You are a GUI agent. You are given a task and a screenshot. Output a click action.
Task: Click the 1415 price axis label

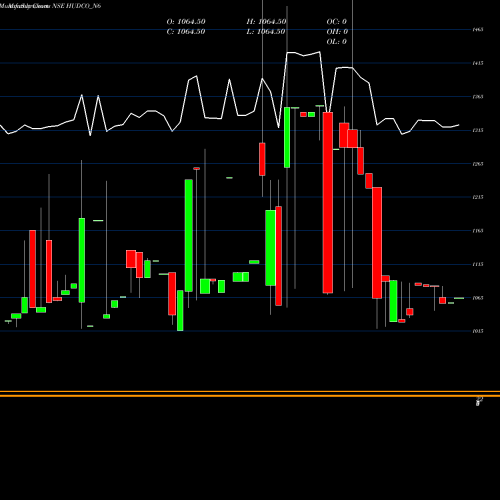pyautogui.click(x=478, y=63)
